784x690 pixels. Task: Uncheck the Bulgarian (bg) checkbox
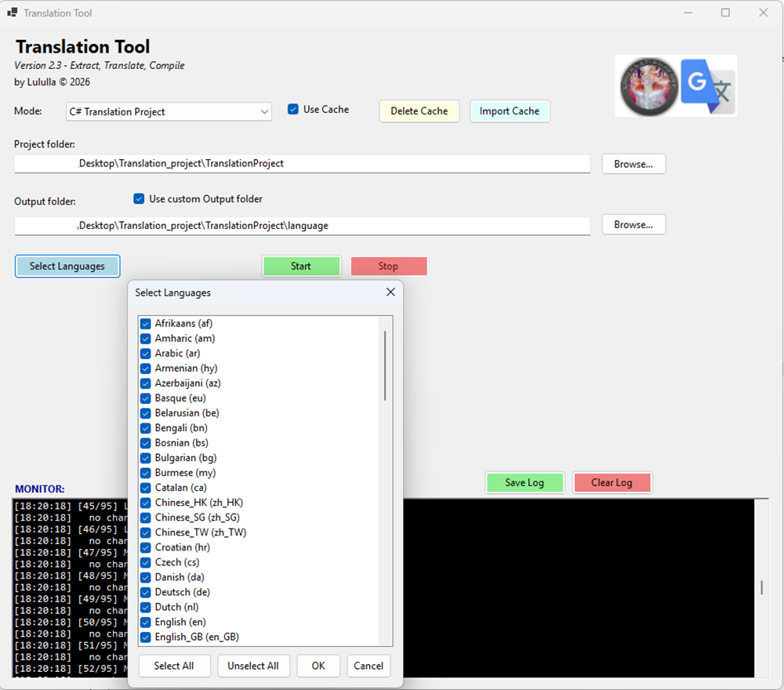point(146,458)
